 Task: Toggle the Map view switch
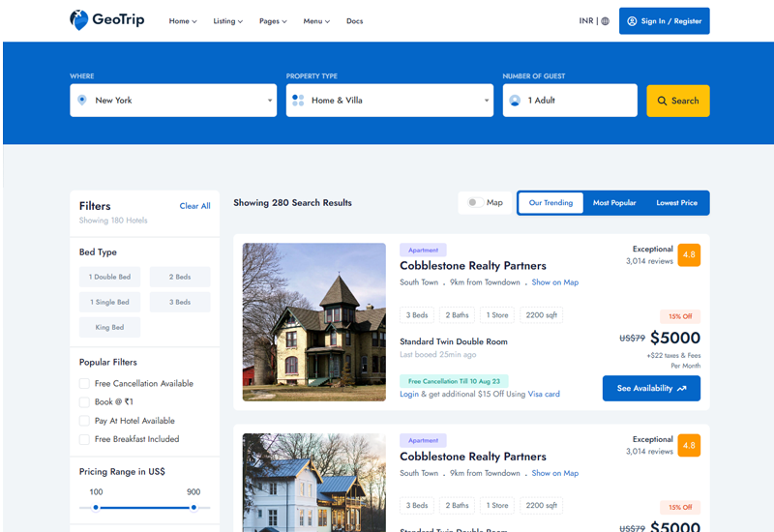tap(474, 203)
